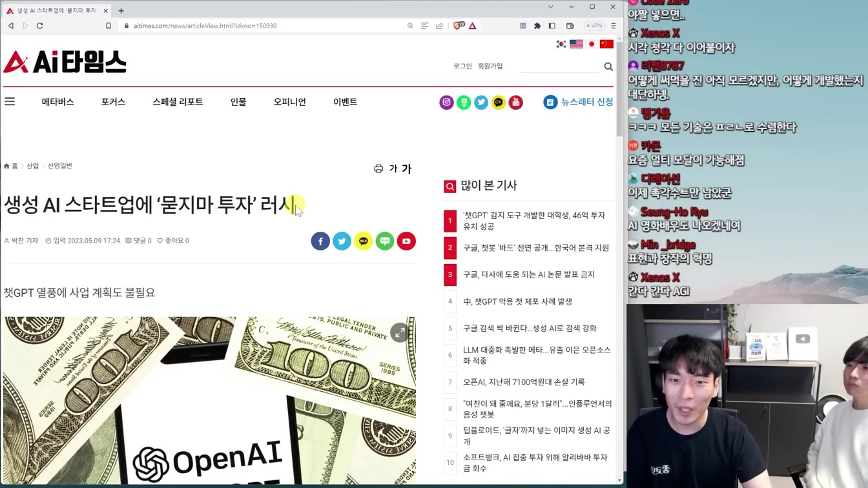868x488 pixels.
Task: Click the 로그인 login link
Action: point(462,66)
